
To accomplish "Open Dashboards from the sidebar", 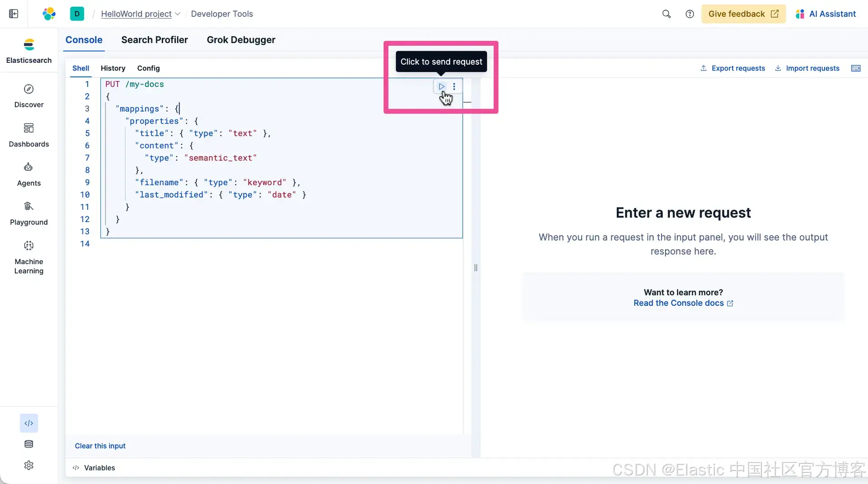I will (x=29, y=135).
